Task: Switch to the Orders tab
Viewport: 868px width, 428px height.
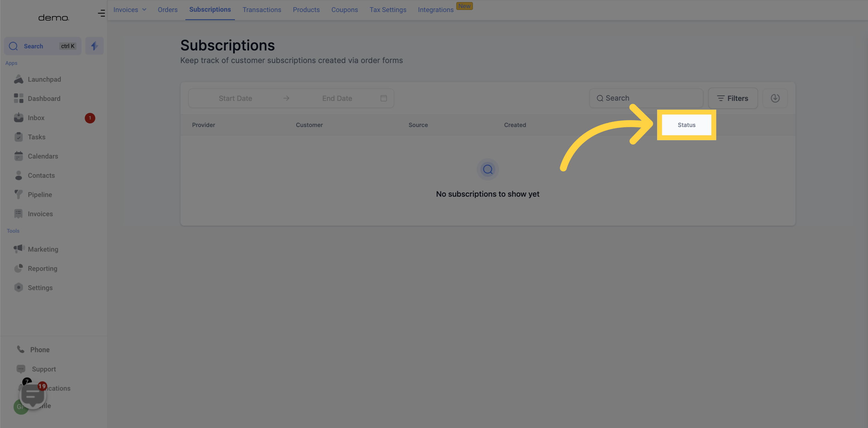Action: 167,10
